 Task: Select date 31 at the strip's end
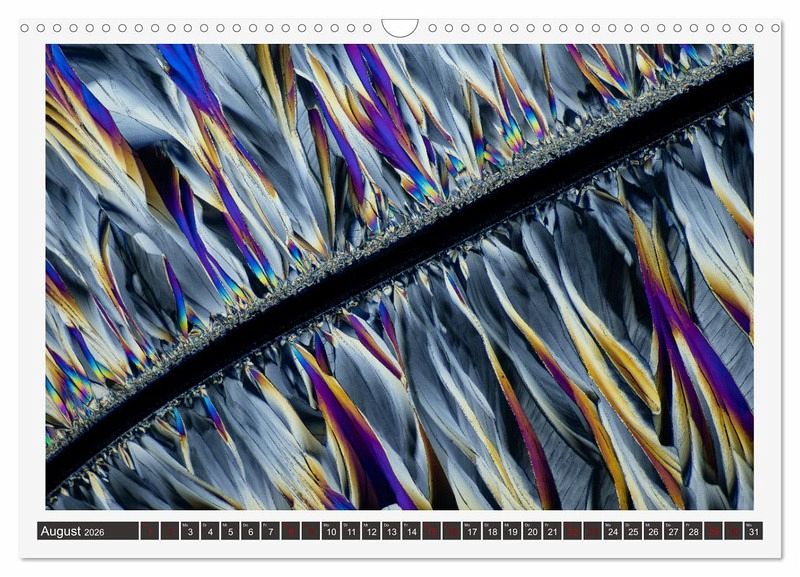(753, 531)
